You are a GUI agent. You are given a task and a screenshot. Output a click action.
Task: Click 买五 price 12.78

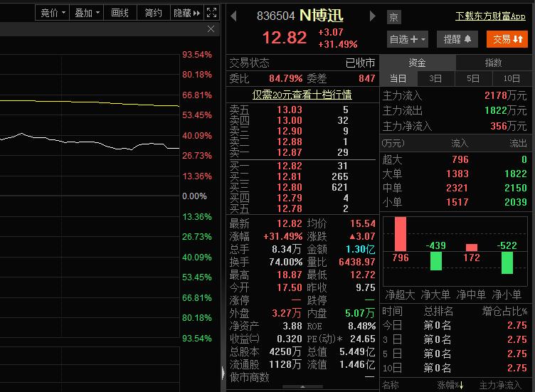click(x=290, y=208)
